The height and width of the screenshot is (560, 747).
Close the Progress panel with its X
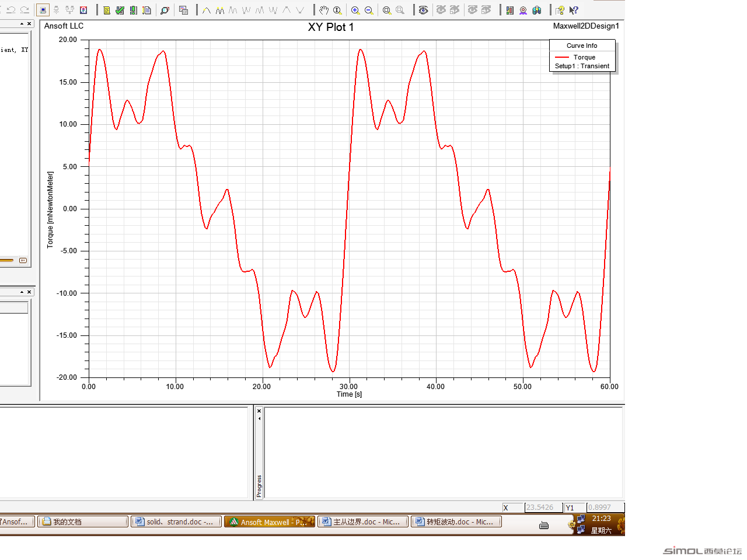(x=259, y=411)
